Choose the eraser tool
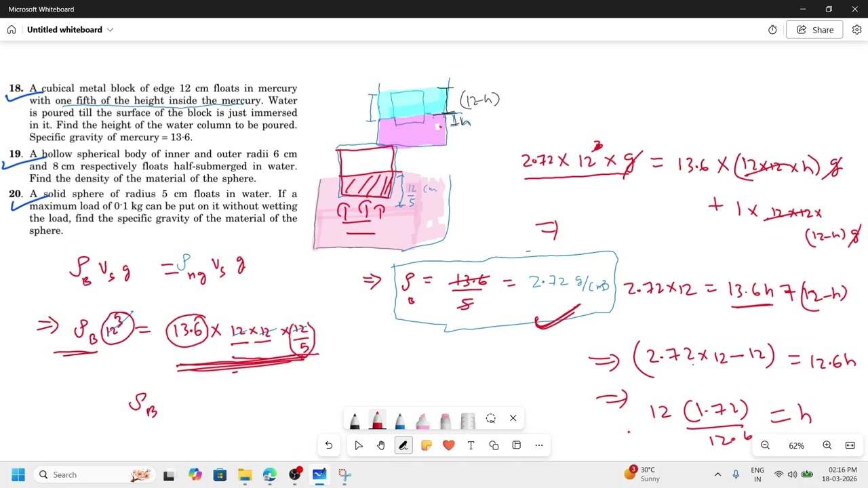This screenshot has width=868, height=488. (445, 420)
